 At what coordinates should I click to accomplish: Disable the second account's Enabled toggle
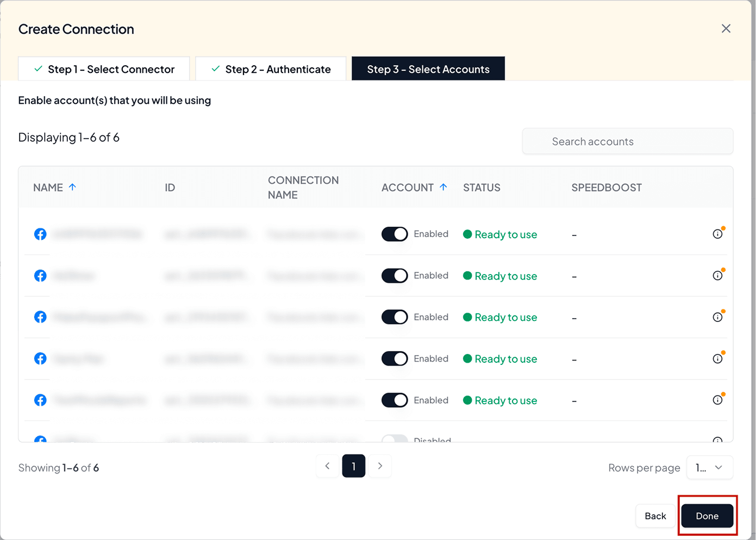click(x=395, y=276)
